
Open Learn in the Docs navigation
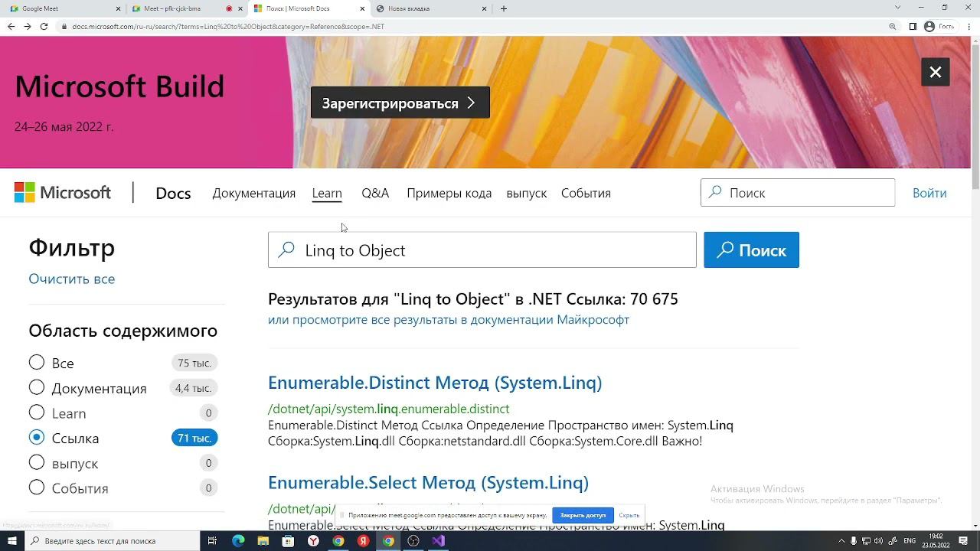[x=327, y=193]
